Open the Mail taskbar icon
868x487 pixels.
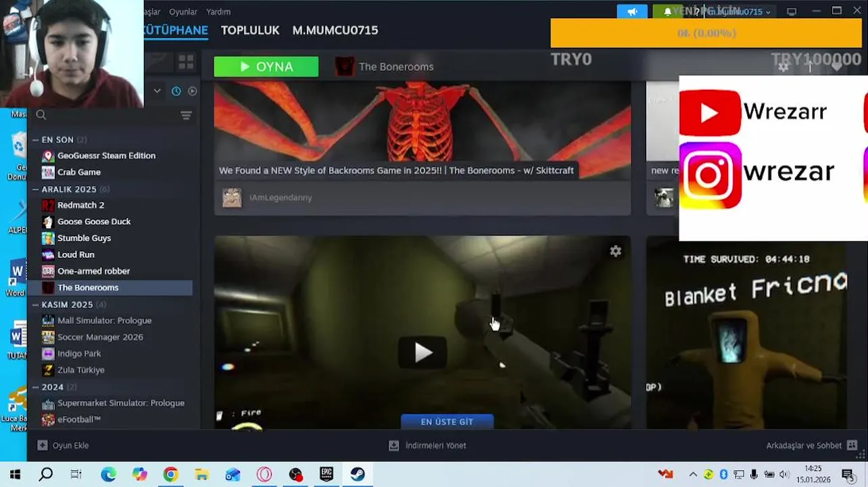point(233,474)
